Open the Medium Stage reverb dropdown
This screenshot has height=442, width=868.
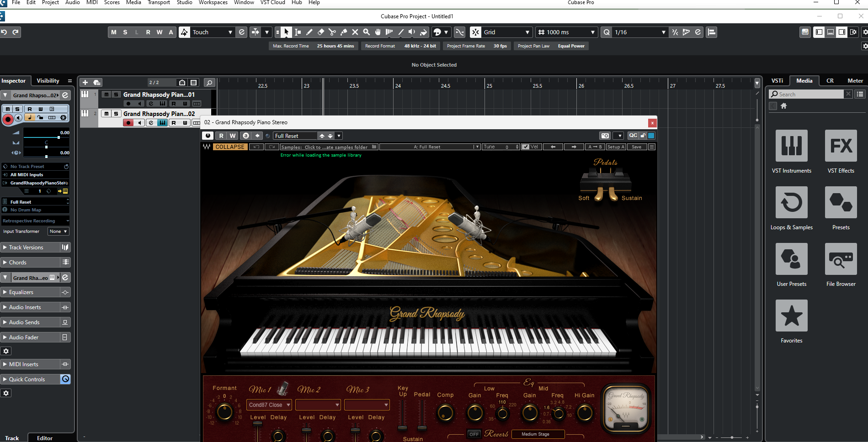pos(538,434)
